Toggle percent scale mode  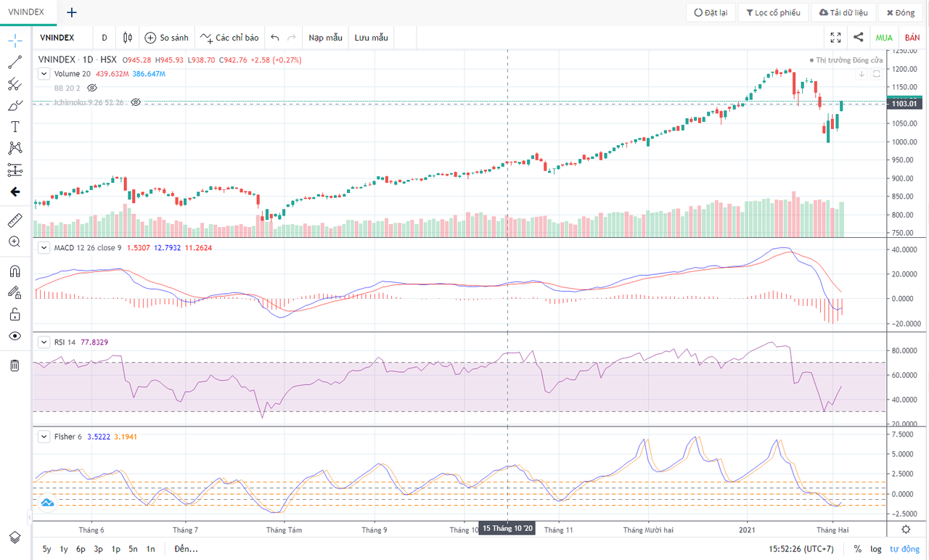858,549
